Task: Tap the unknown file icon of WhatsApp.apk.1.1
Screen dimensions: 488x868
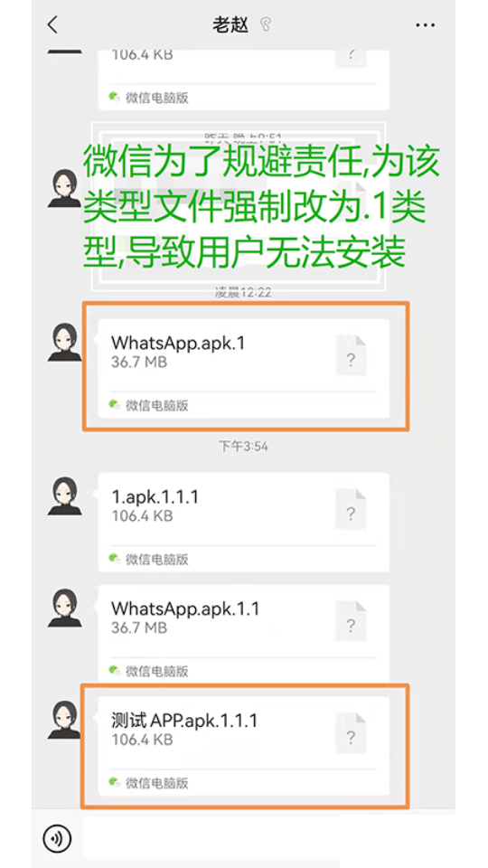Action: [351, 621]
